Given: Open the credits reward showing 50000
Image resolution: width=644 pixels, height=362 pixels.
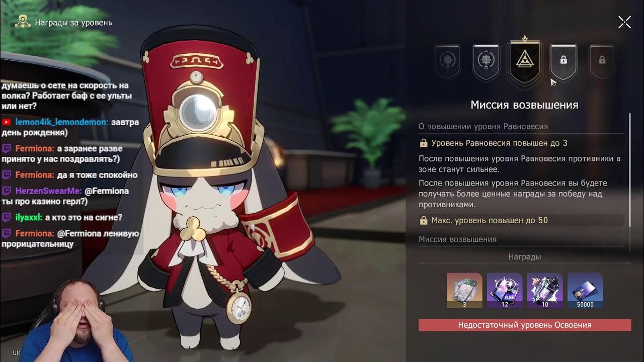Looking at the screenshot, I should (585, 290).
